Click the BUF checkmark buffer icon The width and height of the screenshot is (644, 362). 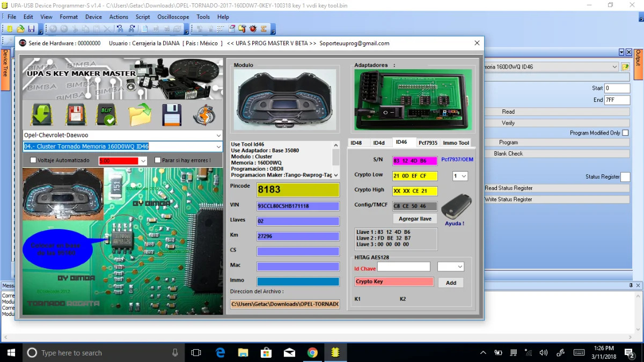pos(106,114)
